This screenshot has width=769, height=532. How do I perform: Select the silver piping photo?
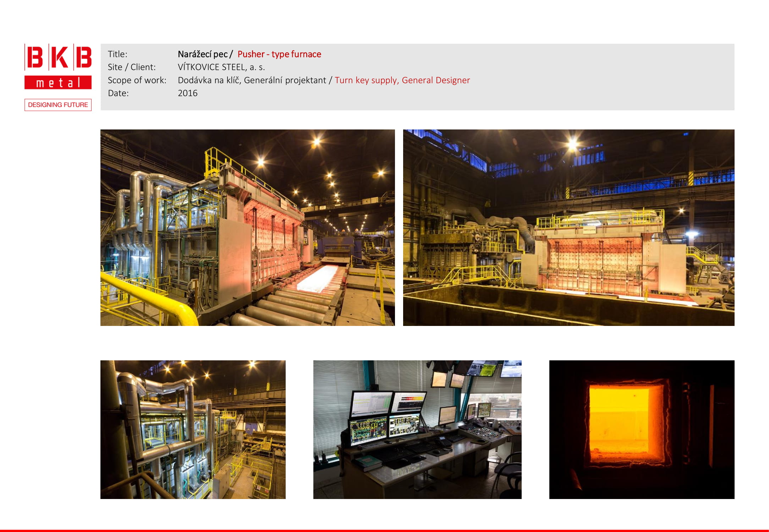(x=193, y=430)
